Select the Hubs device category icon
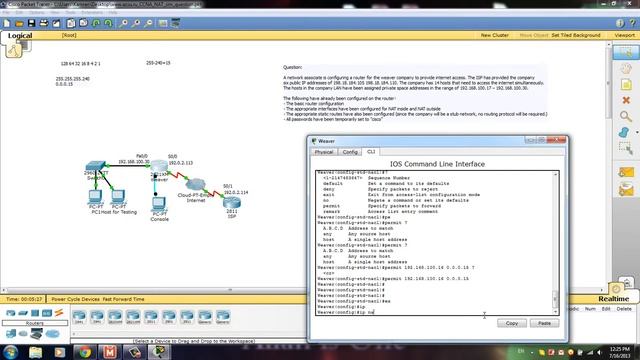The width and height of the screenshot is (640, 360). (x=35, y=313)
